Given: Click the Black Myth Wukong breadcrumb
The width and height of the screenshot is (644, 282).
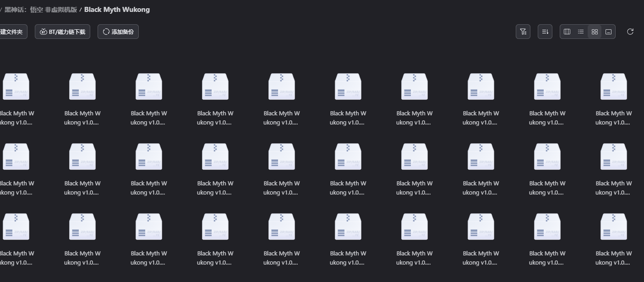Looking at the screenshot, I should (x=117, y=10).
